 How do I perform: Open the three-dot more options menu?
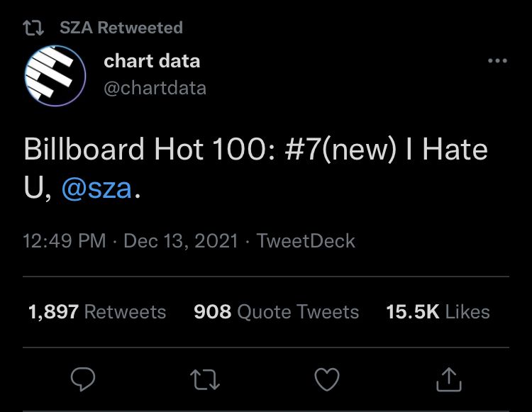click(497, 61)
